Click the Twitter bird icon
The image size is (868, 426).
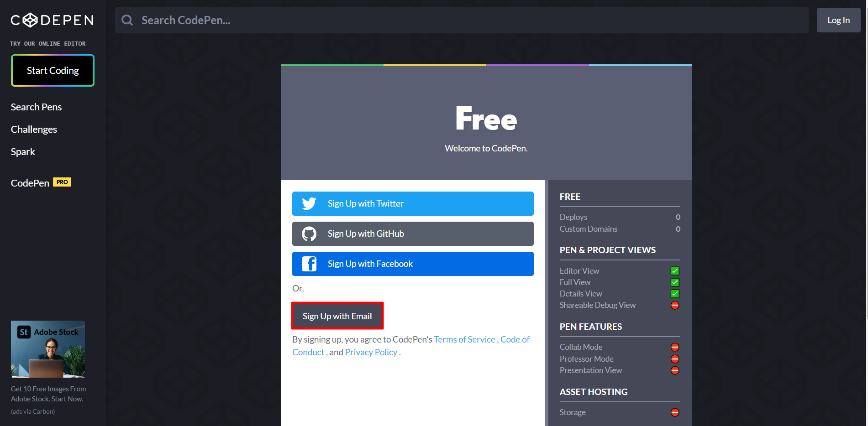coord(309,203)
